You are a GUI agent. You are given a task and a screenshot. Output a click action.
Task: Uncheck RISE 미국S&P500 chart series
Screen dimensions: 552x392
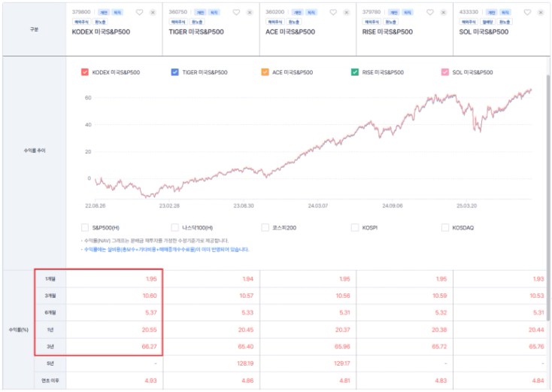point(355,72)
